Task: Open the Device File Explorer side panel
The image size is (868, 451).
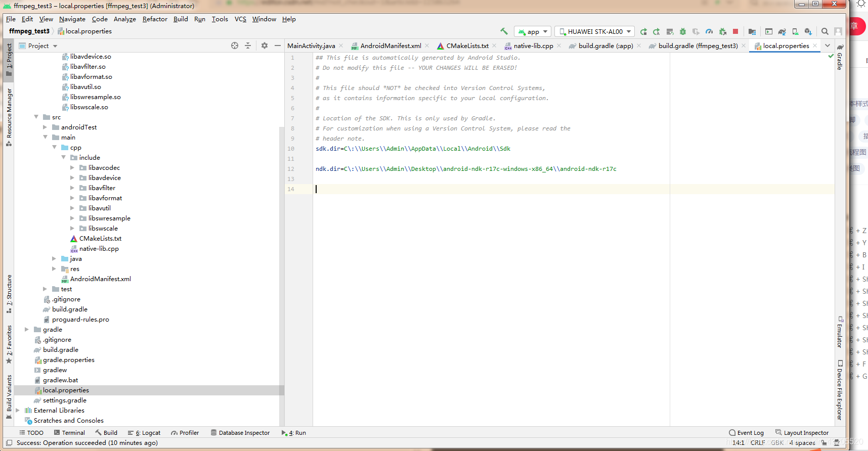Action: [x=840, y=390]
